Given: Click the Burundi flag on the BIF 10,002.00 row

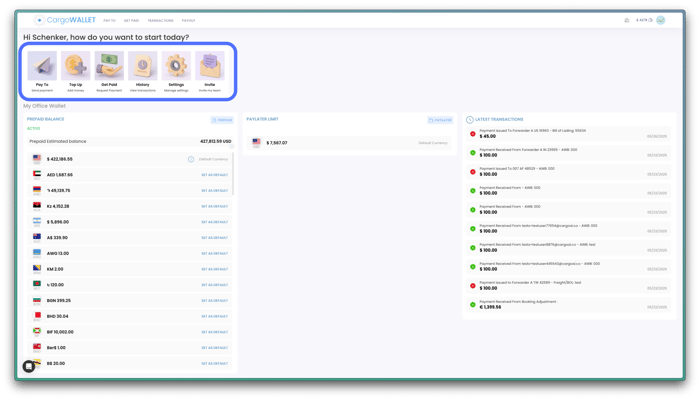Looking at the screenshot, I should [37, 331].
